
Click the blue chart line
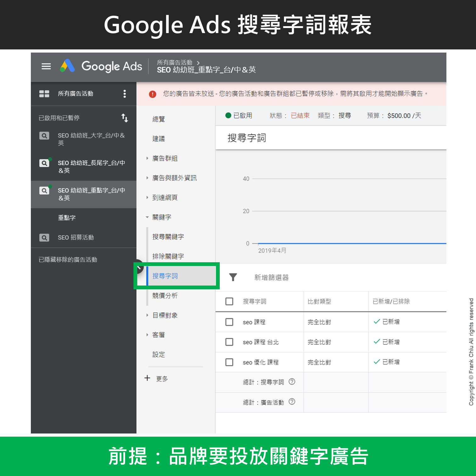point(346,243)
